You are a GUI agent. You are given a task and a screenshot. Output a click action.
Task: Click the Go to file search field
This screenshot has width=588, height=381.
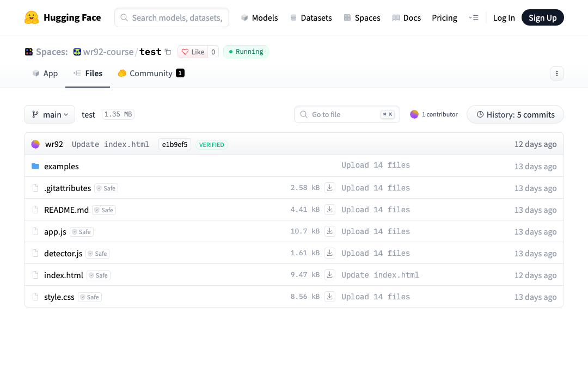click(347, 114)
